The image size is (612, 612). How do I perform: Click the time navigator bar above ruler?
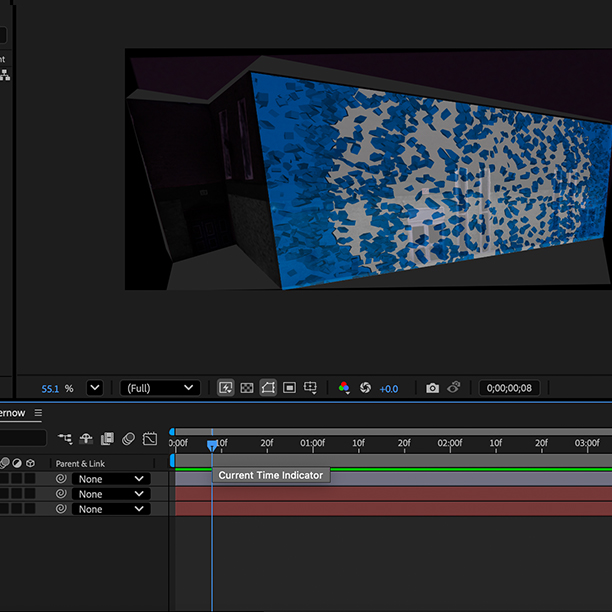pyautogui.click(x=393, y=432)
